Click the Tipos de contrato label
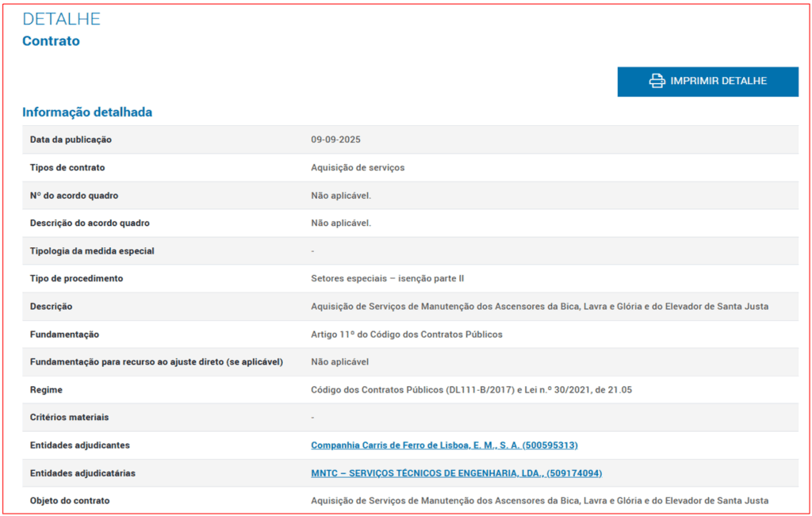This screenshot has width=812, height=516. pyautogui.click(x=67, y=167)
